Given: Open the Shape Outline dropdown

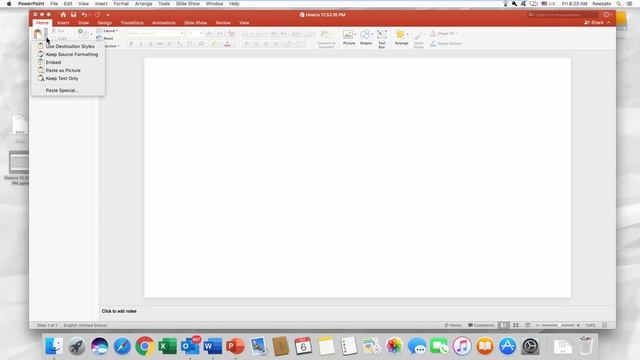Looking at the screenshot, I should [447, 43].
